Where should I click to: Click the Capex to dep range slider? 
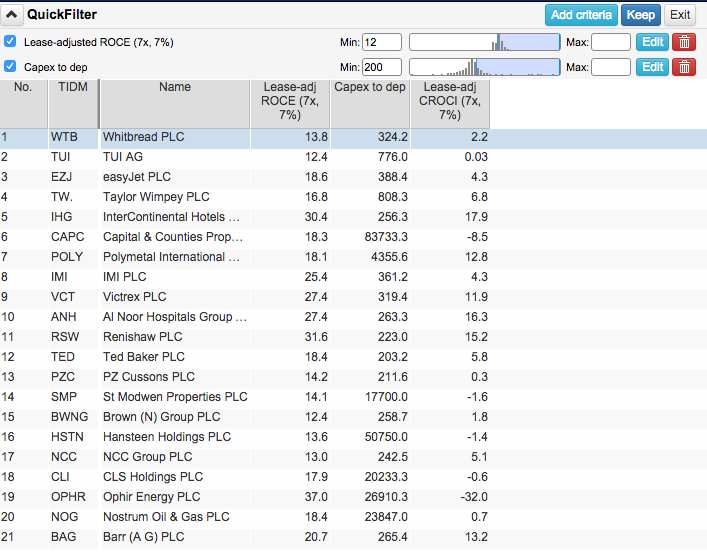coord(485,67)
